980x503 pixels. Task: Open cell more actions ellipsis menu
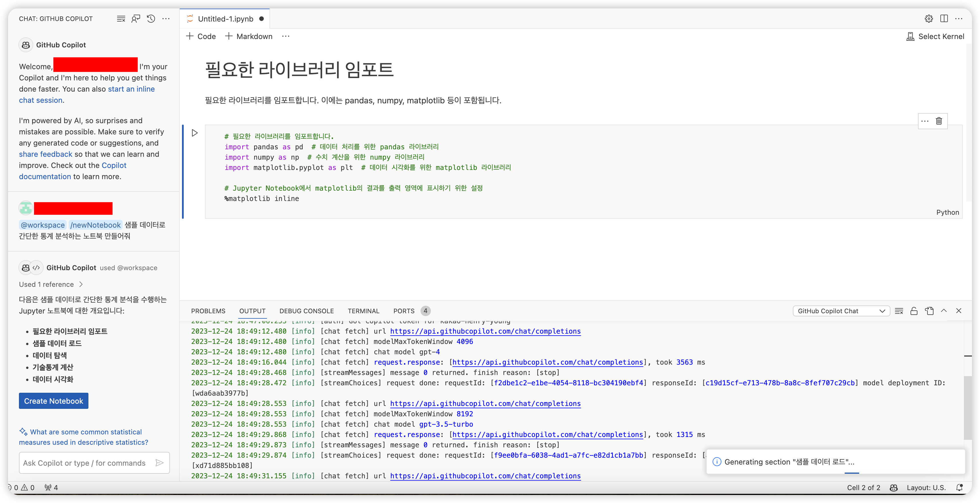click(x=925, y=121)
